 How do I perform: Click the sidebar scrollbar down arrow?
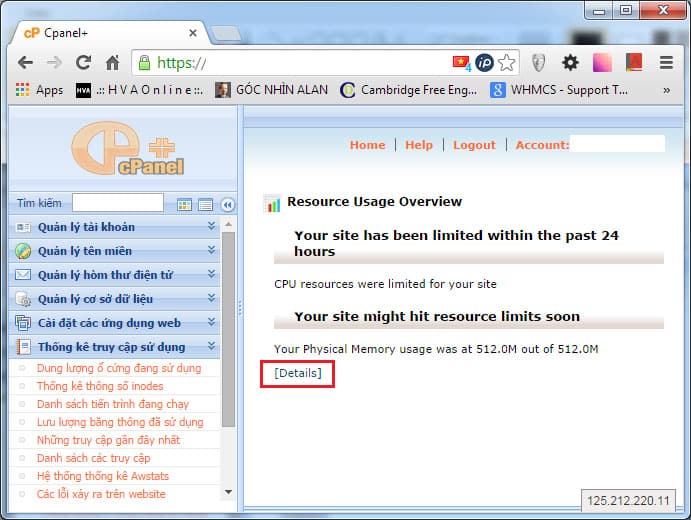228,492
